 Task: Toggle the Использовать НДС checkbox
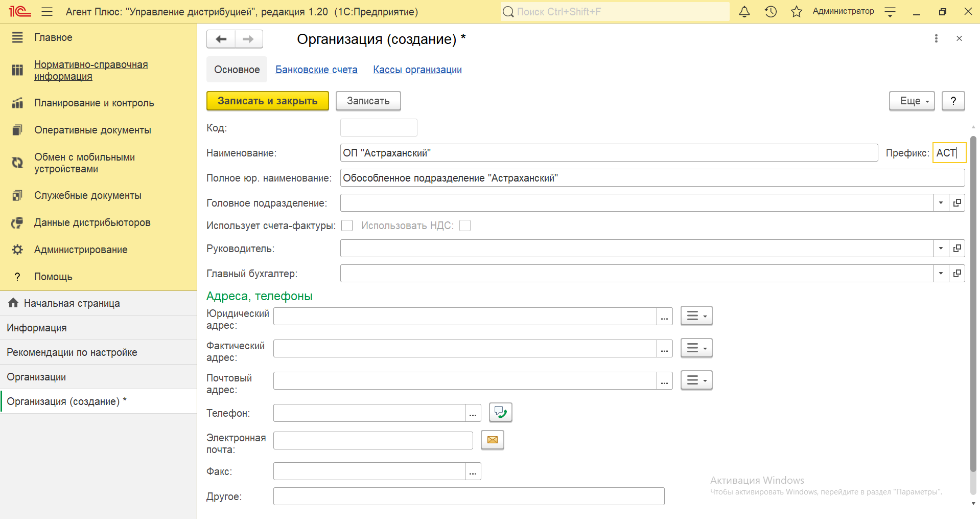pyautogui.click(x=465, y=225)
